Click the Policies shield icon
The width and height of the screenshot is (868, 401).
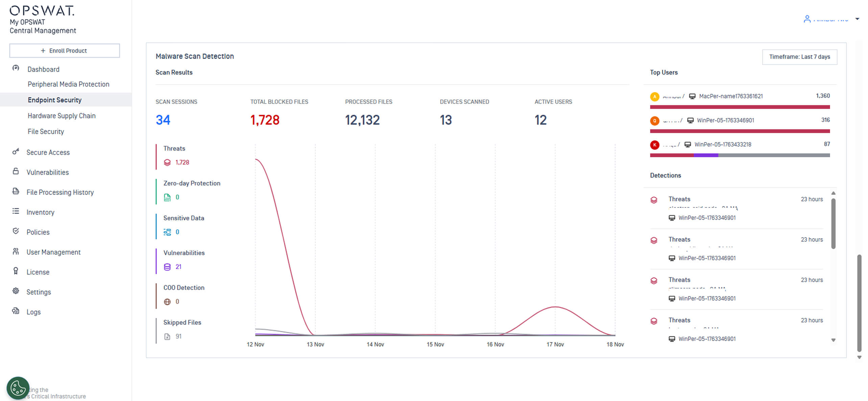[x=16, y=231]
